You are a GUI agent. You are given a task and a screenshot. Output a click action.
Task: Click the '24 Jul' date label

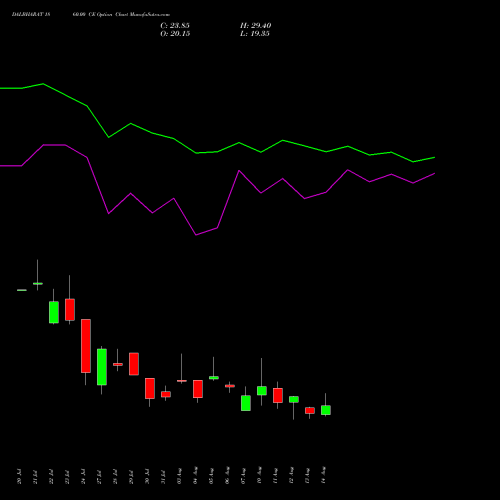point(83,477)
